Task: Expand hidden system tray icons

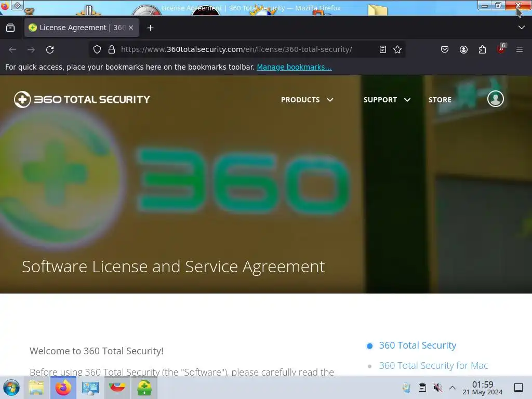Action: [453, 388]
